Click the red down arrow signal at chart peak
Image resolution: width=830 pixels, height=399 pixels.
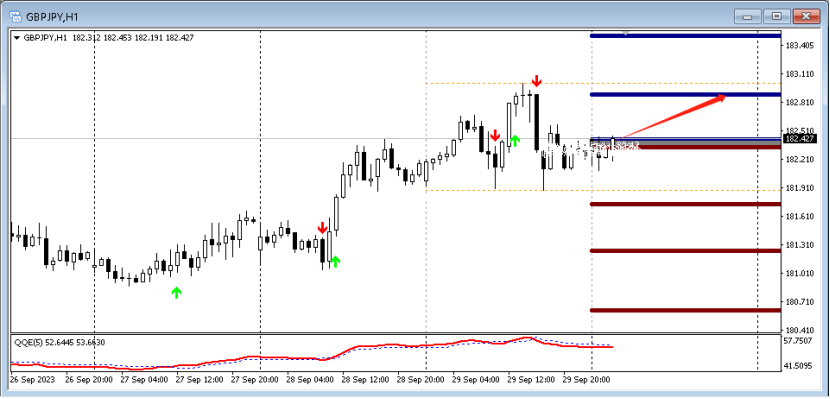point(537,81)
